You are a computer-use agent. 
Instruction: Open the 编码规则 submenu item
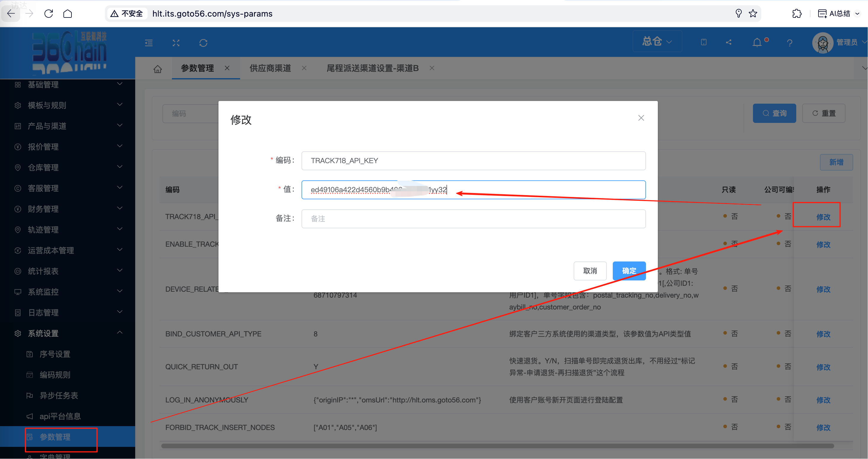[x=67, y=375]
